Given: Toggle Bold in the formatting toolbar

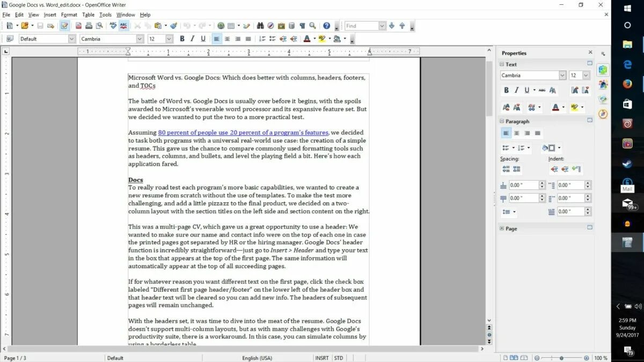Looking at the screenshot, I should coord(182,39).
